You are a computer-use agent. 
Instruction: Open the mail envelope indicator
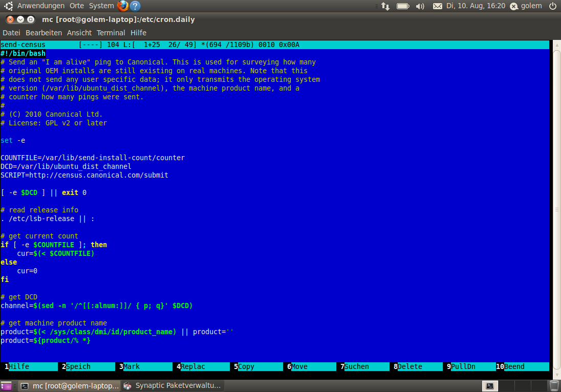point(437,6)
